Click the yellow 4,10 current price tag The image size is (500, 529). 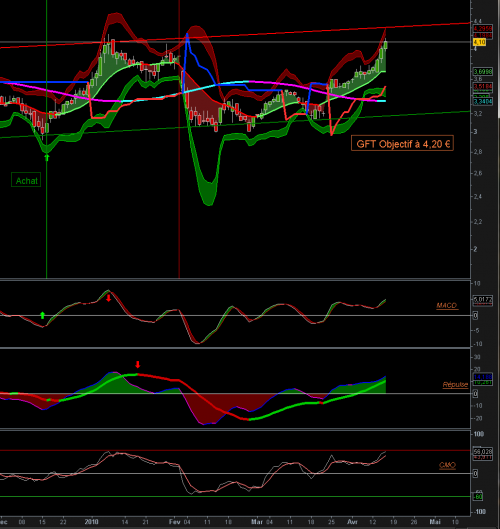click(479, 42)
